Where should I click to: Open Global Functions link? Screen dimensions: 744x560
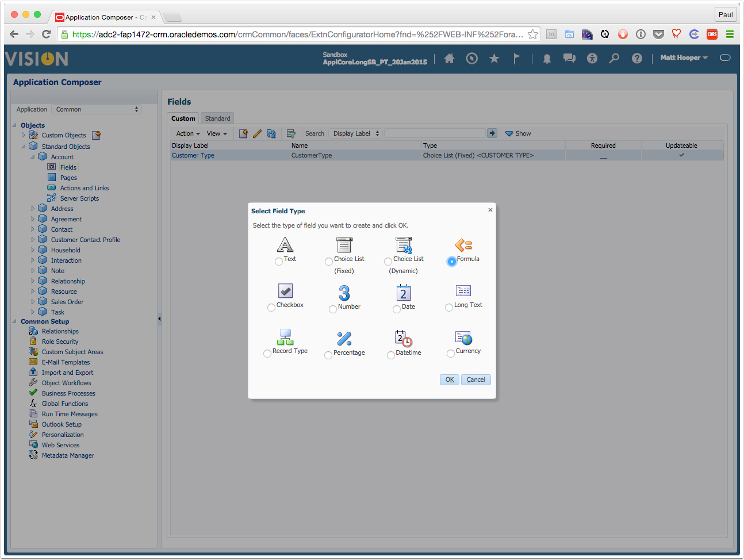(65, 404)
